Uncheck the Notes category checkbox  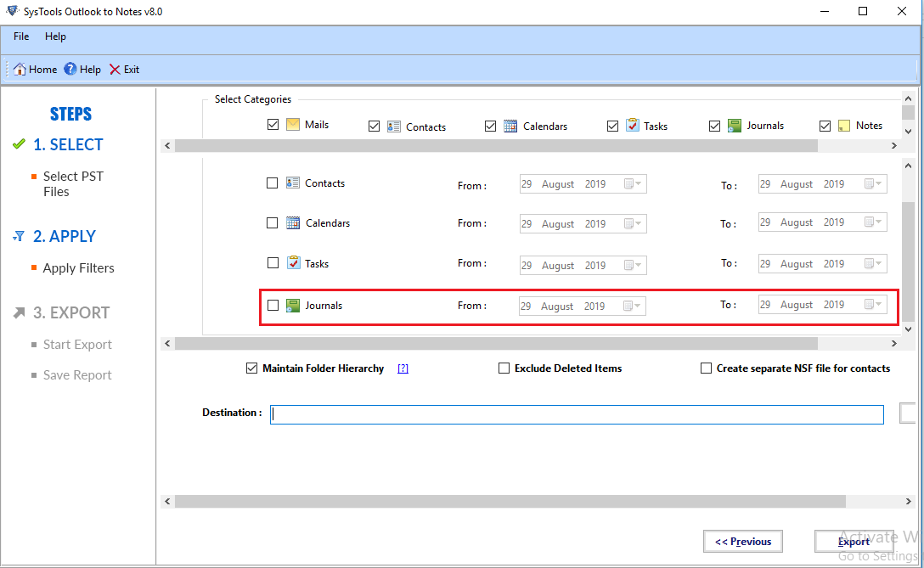[825, 127]
